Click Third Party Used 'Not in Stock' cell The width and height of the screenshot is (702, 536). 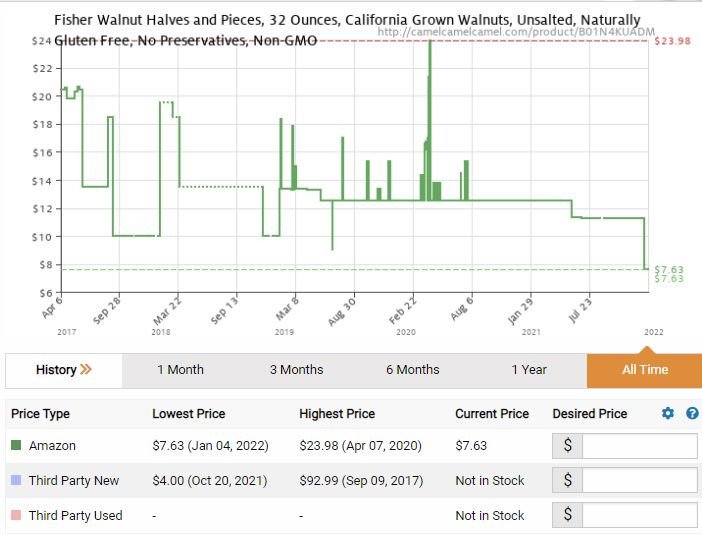point(490,515)
